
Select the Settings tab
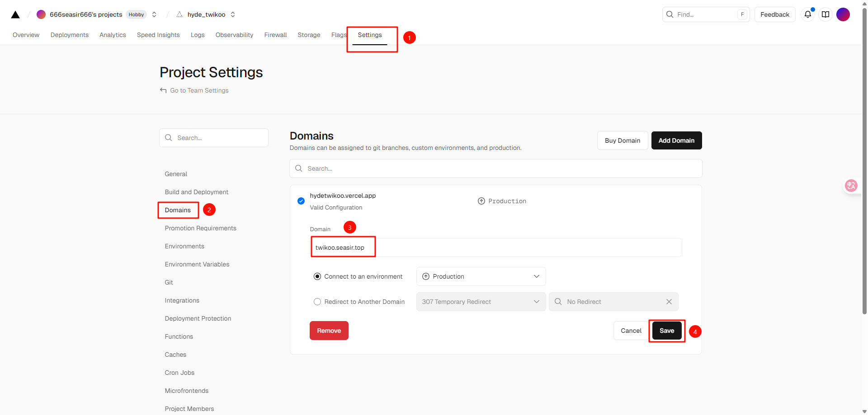coord(370,35)
